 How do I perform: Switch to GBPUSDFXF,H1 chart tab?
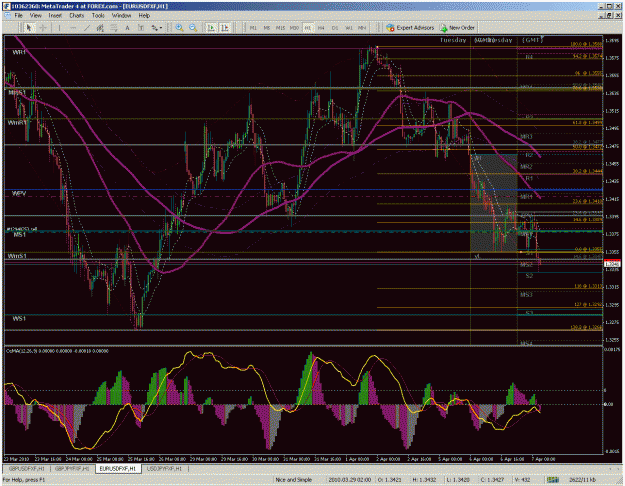tap(27, 468)
